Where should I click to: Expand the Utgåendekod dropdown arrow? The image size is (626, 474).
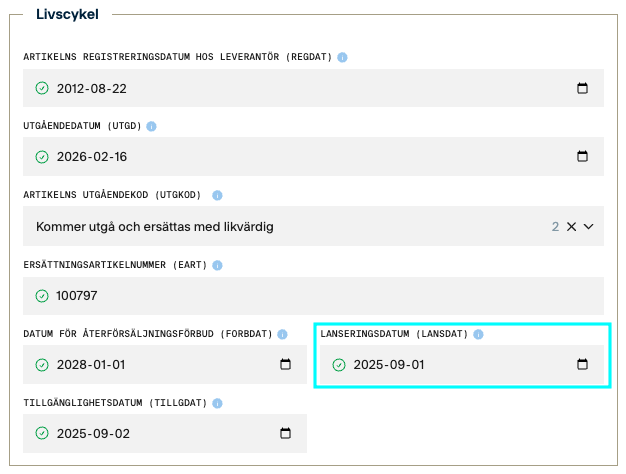[589, 227]
